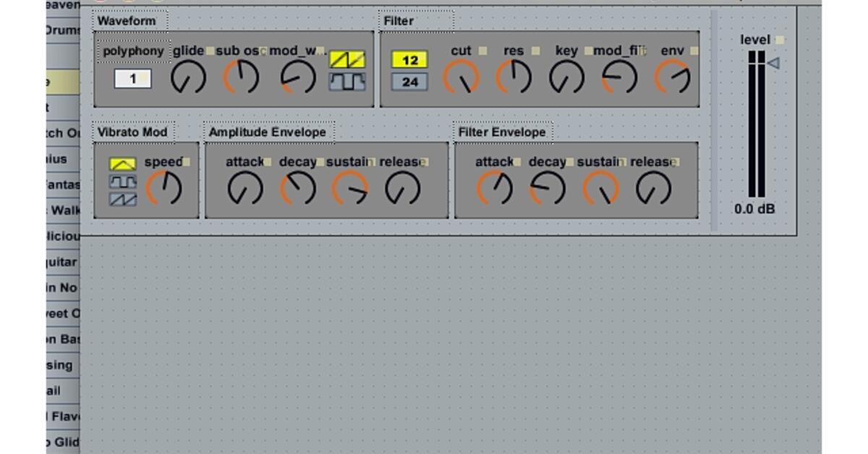
Task: Click the level label above meter
Action: tap(755, 40)
